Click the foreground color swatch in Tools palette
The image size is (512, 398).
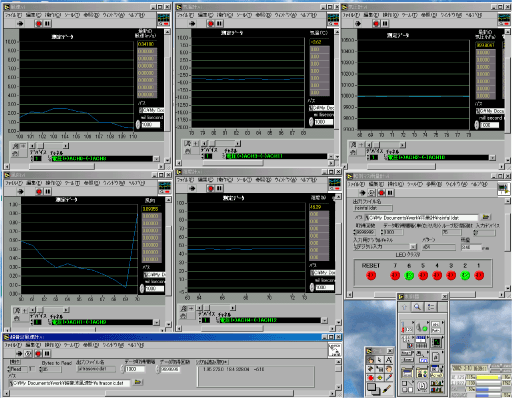click(371, 386)
